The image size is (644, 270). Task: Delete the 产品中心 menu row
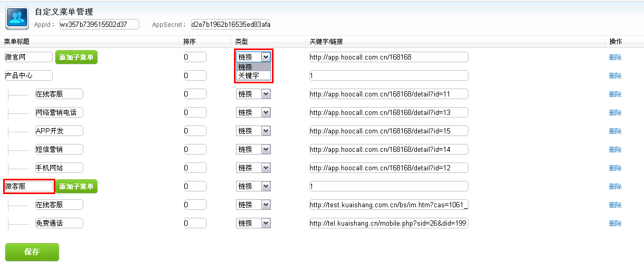(615, 76)
